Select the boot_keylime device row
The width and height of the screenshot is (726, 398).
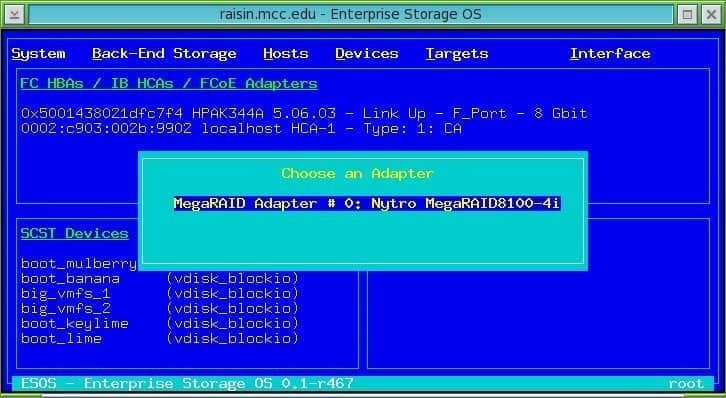(160, 323)
